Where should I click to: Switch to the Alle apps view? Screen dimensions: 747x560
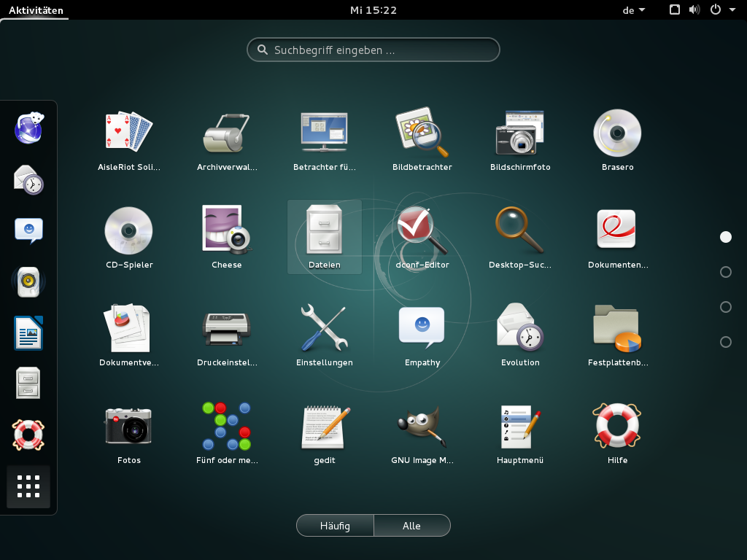[x=411, y=526]
